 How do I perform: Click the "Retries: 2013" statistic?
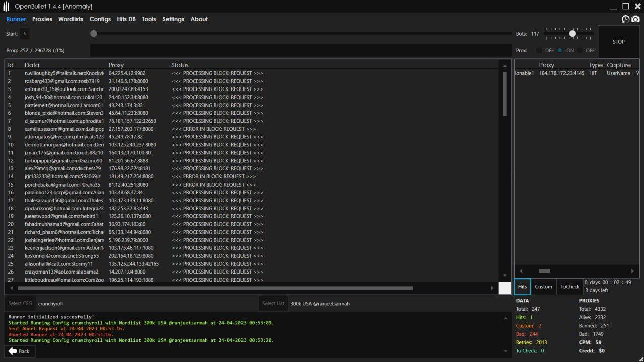531,342
